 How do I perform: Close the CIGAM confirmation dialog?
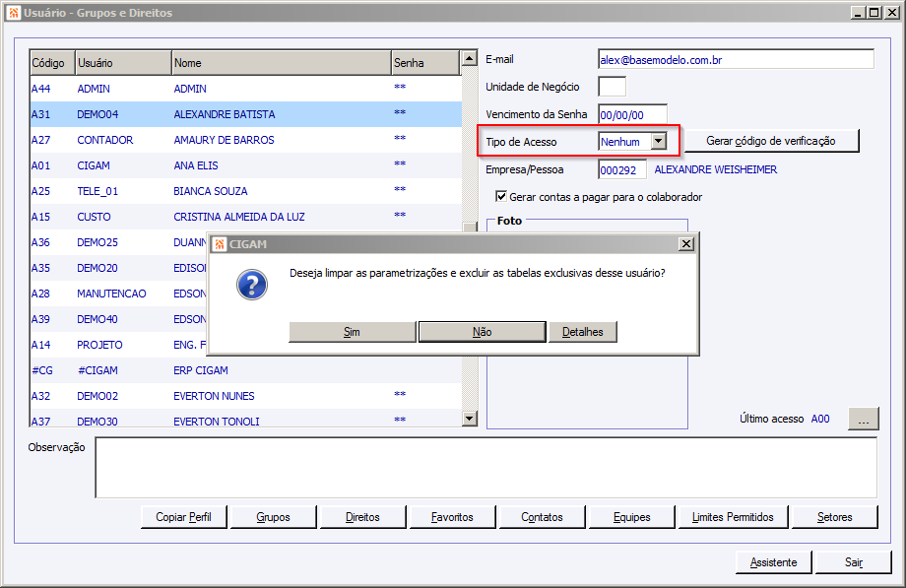(685, 244)
